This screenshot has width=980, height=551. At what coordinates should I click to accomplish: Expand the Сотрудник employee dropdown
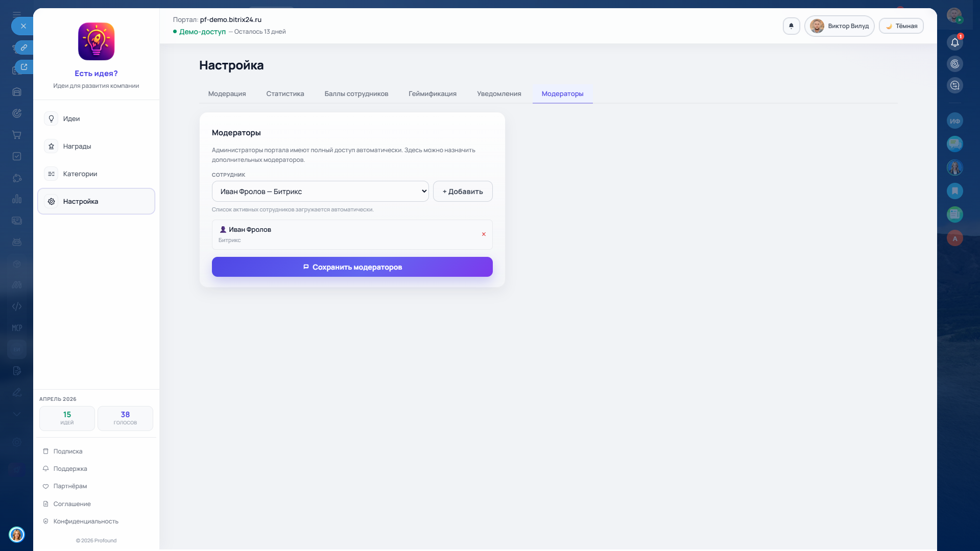320,191
